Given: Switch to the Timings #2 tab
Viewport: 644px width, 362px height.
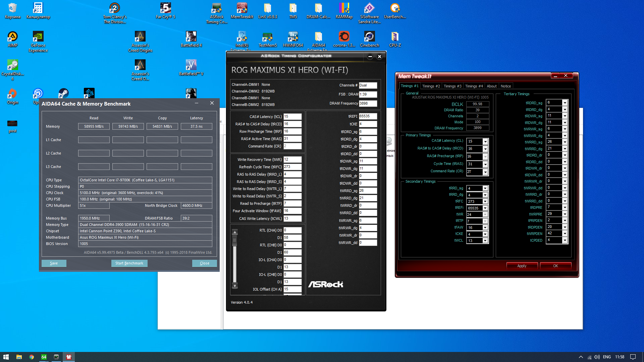Looking at the screenshot, I should (x=431, y=86).
